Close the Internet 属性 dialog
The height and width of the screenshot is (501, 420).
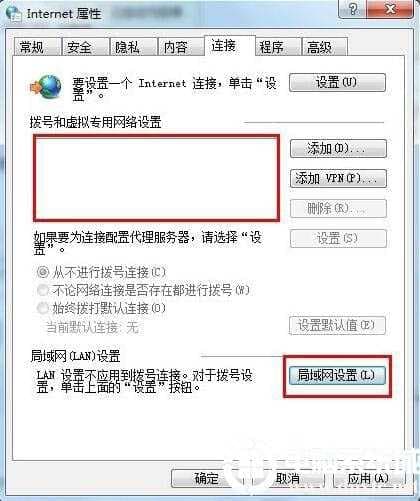tap(390, 8)
